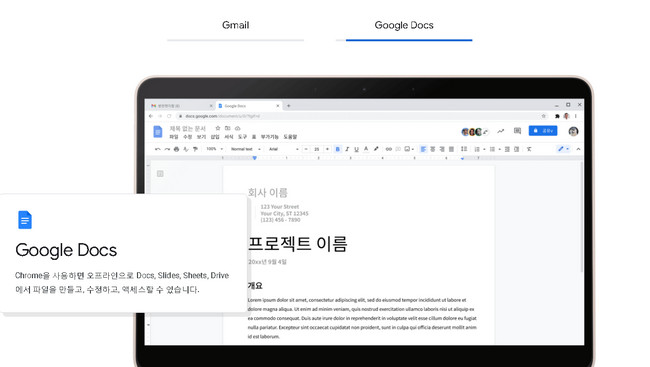Bookmark the page with the address bar star
Screen dimensions: 650x367
[x=543, y=116]
